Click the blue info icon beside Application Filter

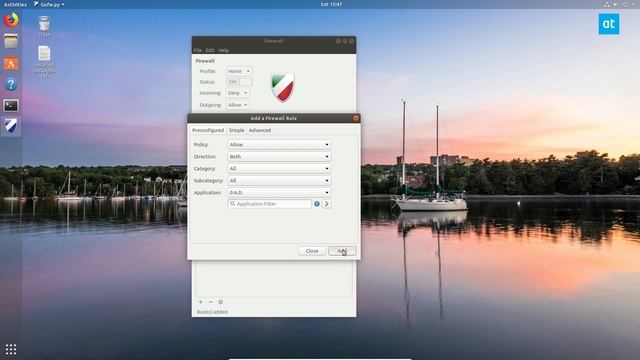tap(317, 204)
